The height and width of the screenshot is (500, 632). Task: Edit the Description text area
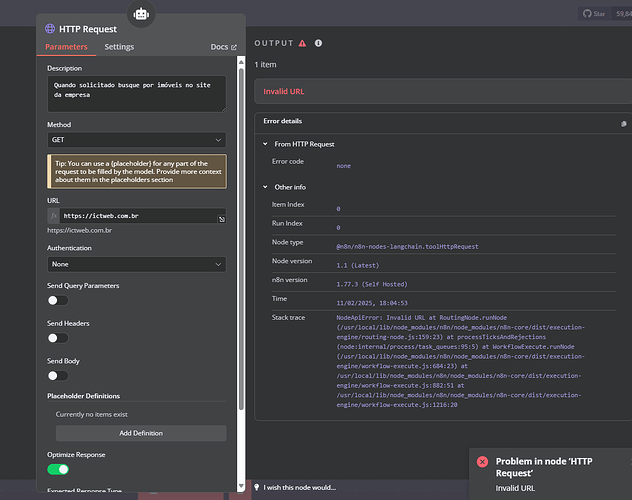click(137, 94)
